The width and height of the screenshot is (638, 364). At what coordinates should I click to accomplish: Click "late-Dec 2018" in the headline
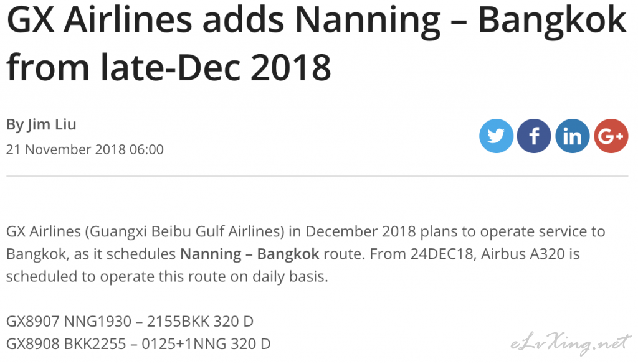[x=215, y=67]
